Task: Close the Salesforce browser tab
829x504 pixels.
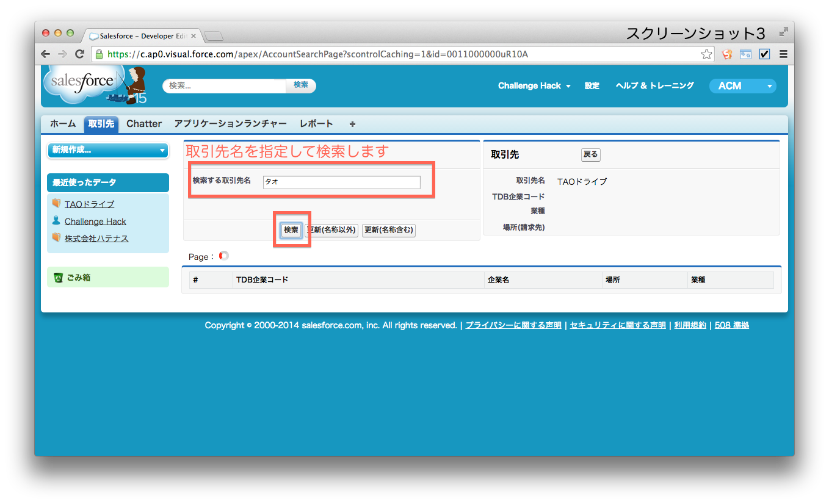Action: [193, 36]
